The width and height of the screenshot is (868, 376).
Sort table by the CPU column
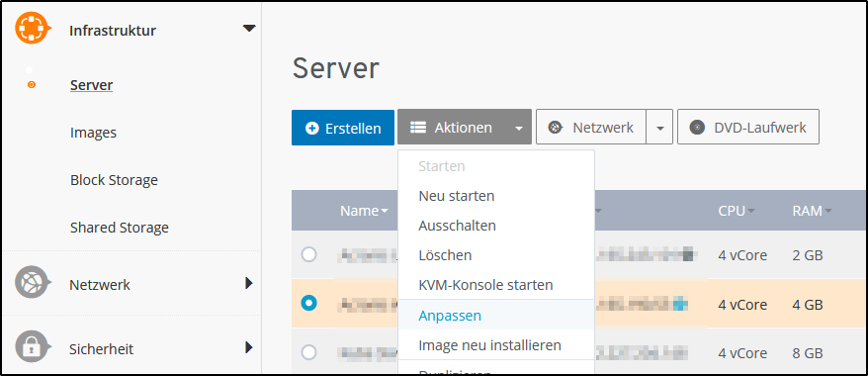(737, 211)
